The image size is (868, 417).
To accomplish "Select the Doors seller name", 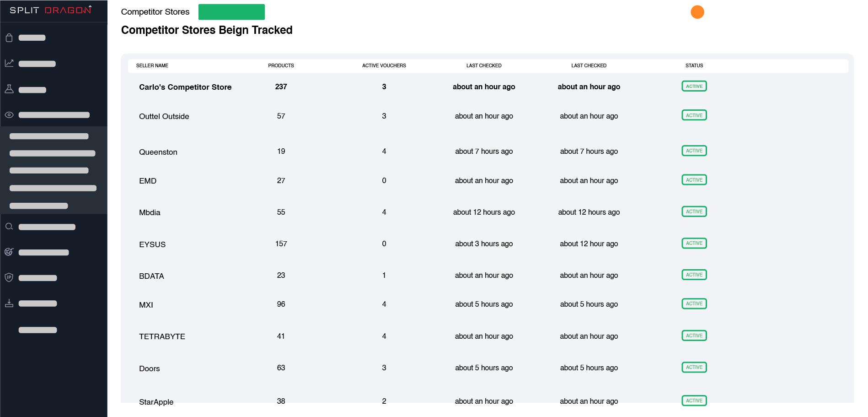I will point(150,368).
